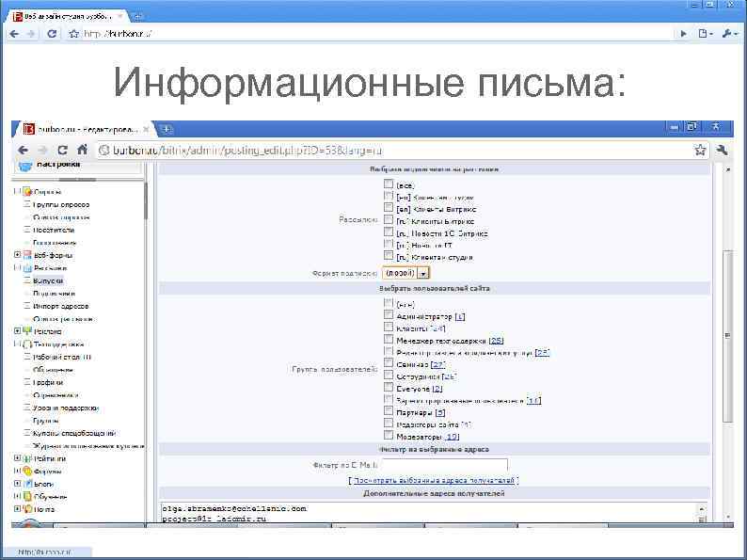The height and width of the screenshot is (560, 747).
Task: Open Импорт адресов in sidebar
Action: pyautogui.click(x=60, y=306)
